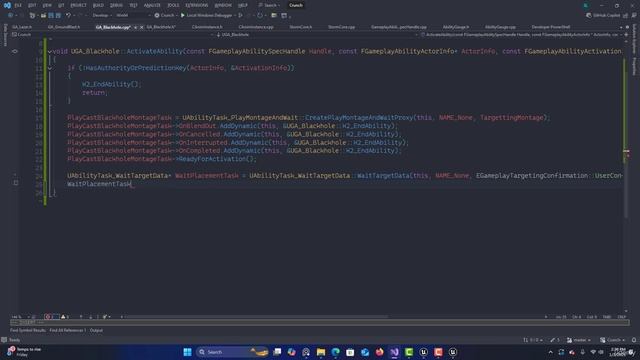Open Find All References 1 tab
This screenshot has height=360, width=640.
(67, 330)
